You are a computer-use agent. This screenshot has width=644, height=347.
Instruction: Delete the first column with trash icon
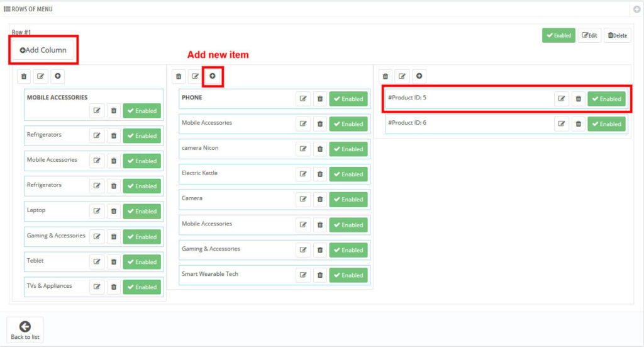pos(24,76)
